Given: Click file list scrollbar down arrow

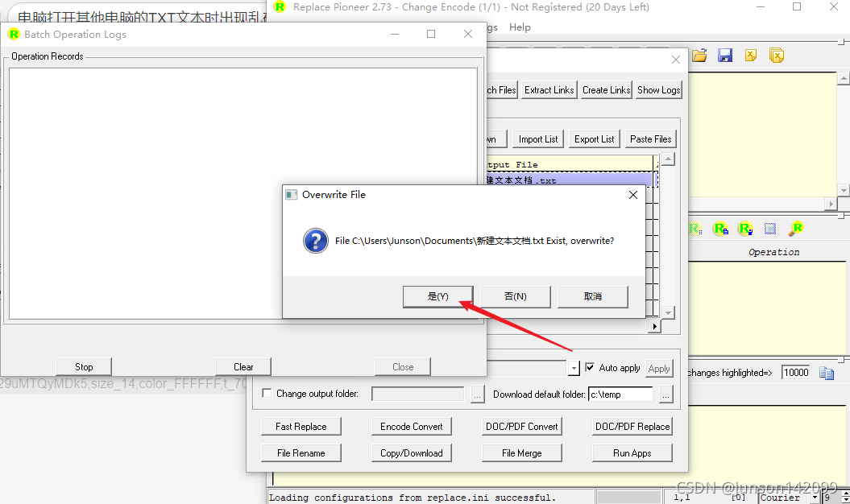Looking at the screenshot, I should coord(669,312).
